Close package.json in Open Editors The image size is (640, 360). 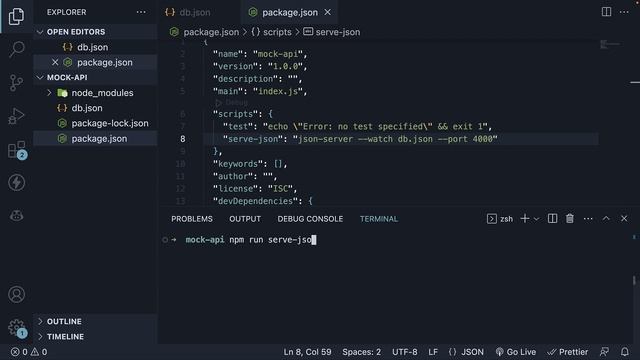[55, 62]
